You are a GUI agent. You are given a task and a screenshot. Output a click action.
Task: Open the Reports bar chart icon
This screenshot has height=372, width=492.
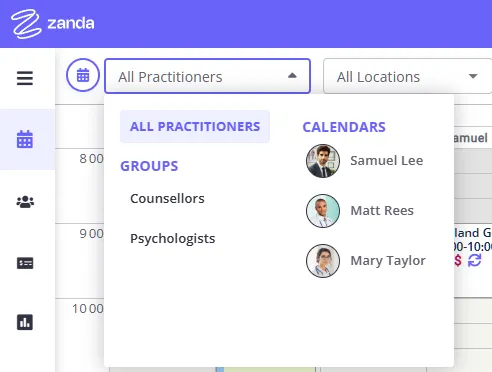(x=25, y=322)
